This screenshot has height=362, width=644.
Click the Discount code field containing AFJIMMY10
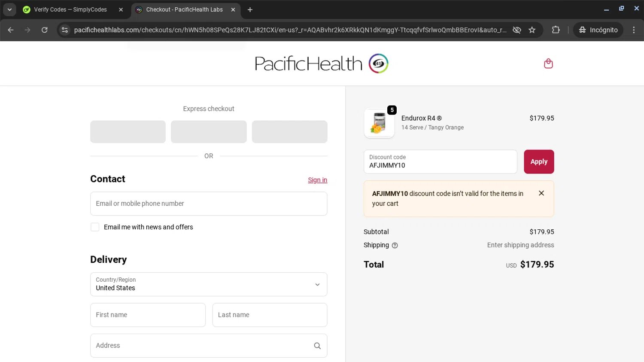440,162
